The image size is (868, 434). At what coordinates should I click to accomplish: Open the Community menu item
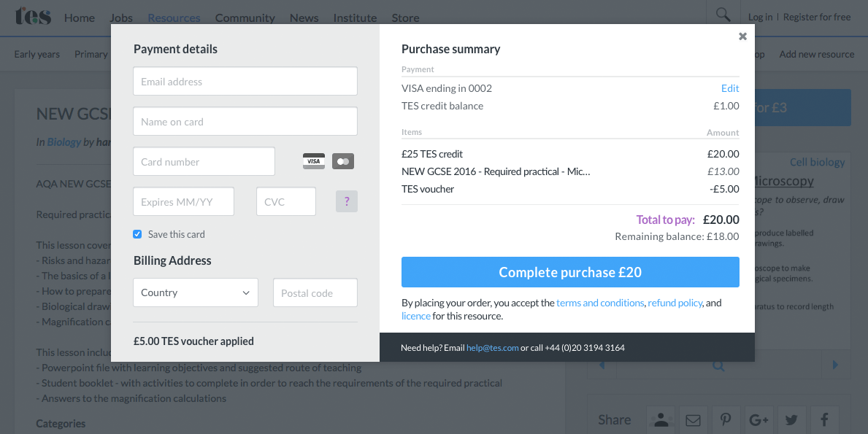(245, 18)
